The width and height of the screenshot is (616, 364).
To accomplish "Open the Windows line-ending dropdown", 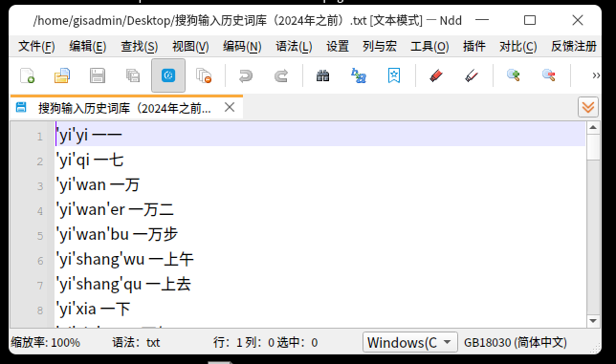I will pyautogui.click(x=410, y=342).
